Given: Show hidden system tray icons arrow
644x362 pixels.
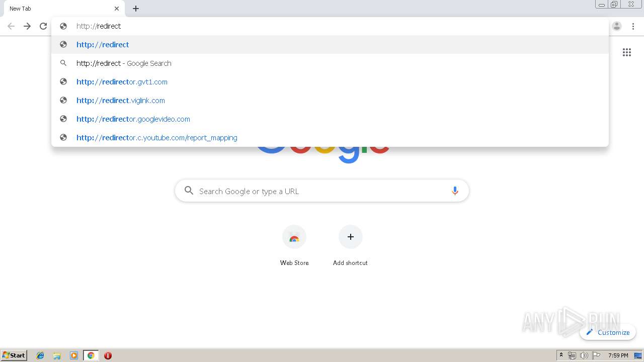Looking at the screenshot, I should tap(561, 355).
